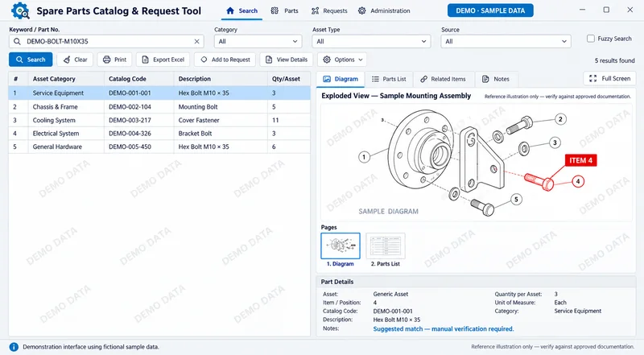Screen dimensions: 644x355
Task: Expand the Source dropdown
Action: (x=506, y=42)
